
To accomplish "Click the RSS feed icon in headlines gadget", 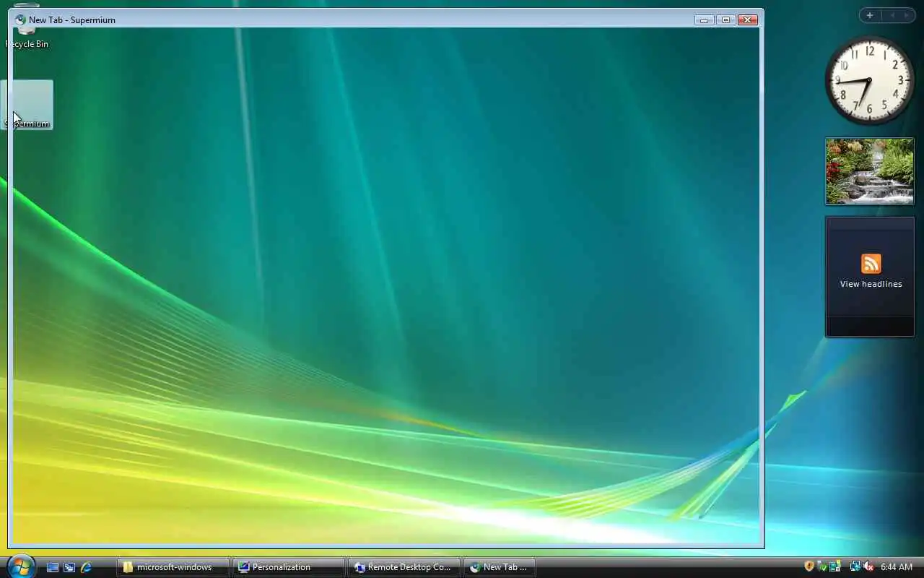I will point(871,264).
